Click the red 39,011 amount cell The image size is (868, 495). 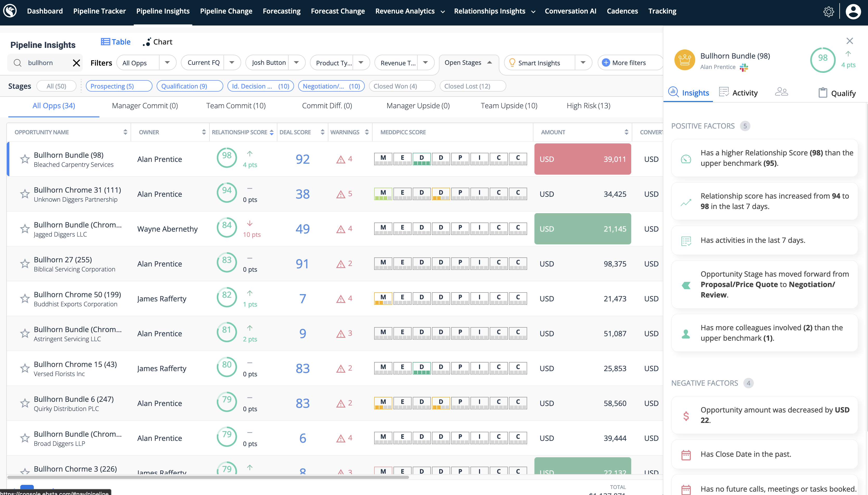583,159
